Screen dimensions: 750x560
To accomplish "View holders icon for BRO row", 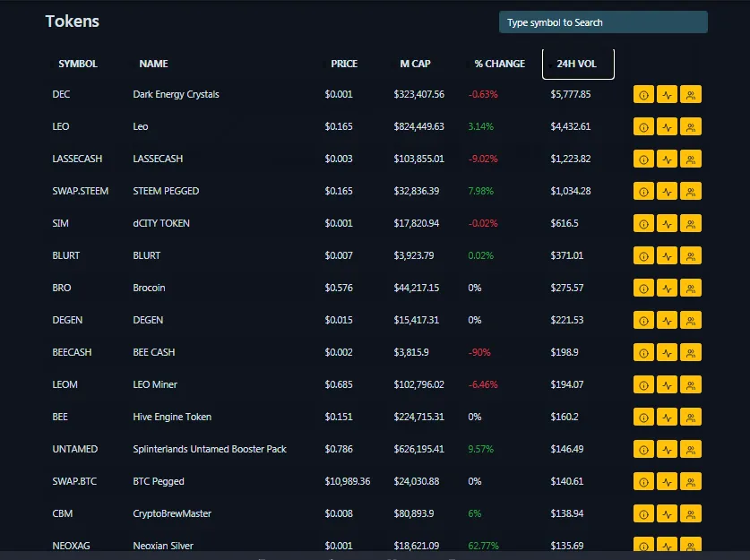I will [691, 288].
